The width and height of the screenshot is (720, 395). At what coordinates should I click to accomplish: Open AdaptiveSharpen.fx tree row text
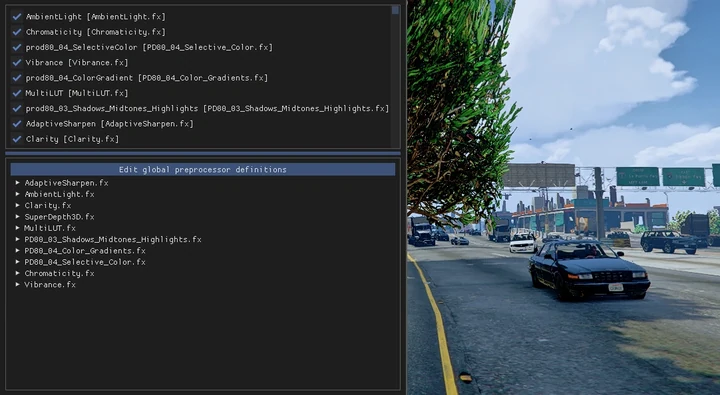pyautogui.click(x=67, y=183)
